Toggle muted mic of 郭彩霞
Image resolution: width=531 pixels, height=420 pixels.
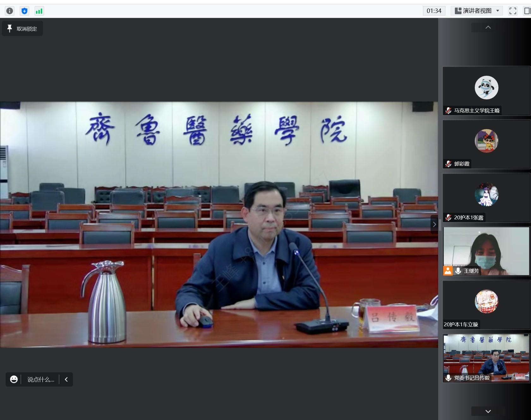click(448, 164)
